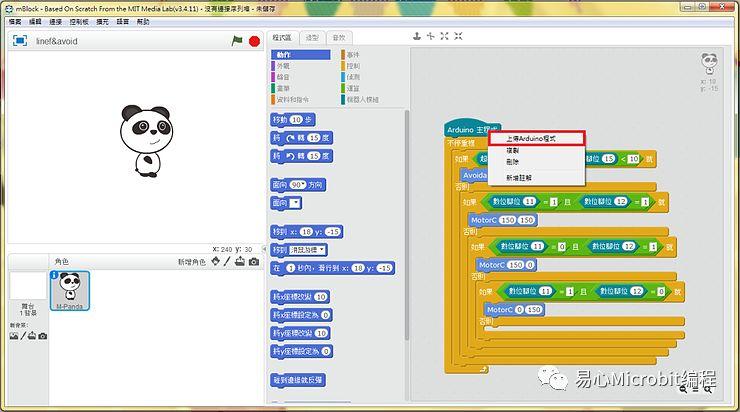740x412 pixels.
Task: Open the 語言 menu
Action: (x=123, y=22)
